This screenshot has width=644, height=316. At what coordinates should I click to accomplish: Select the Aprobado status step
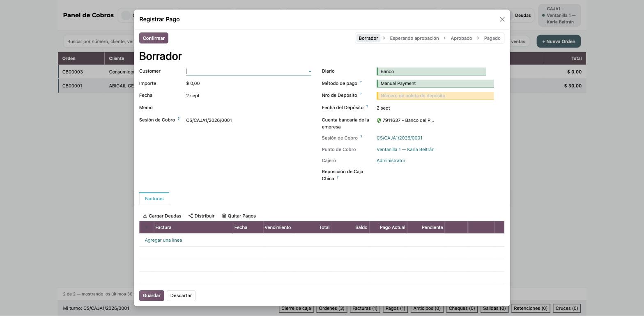(x=461, y=38)
